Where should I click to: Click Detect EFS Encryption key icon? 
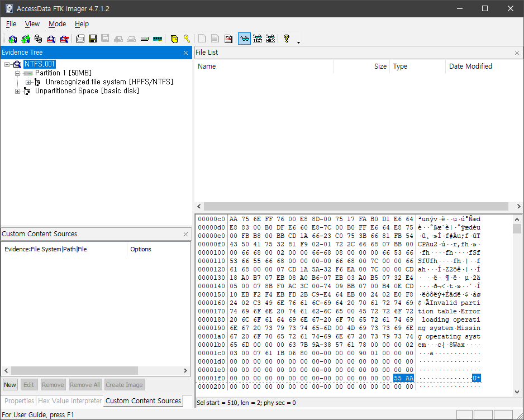click(x=187, y=39)
